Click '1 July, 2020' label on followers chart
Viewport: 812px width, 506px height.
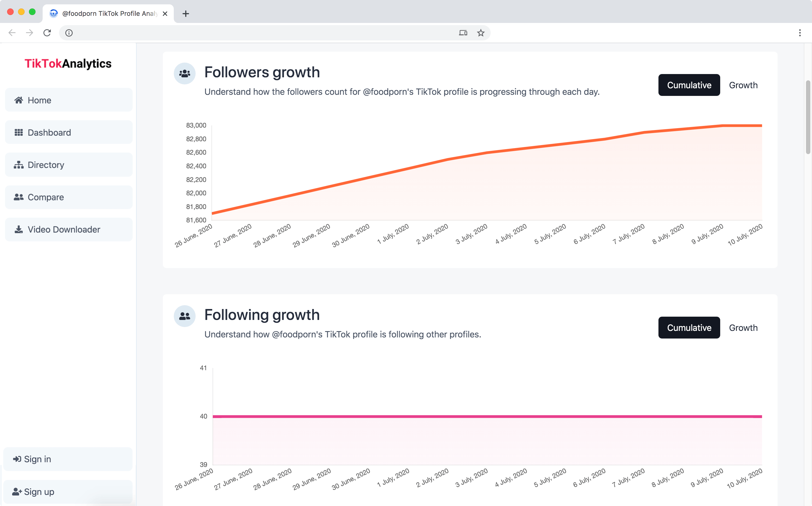393,234
